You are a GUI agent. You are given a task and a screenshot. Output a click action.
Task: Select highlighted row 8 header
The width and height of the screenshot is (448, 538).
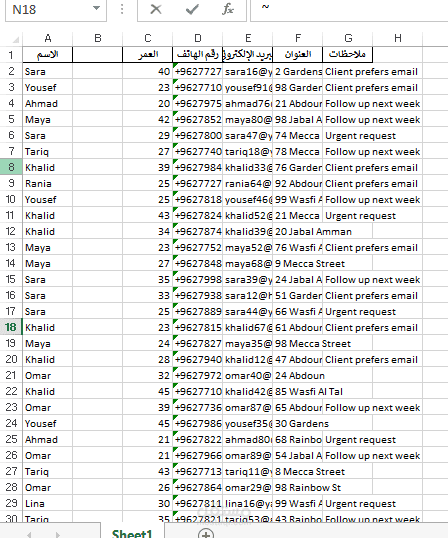click(11, 167)
